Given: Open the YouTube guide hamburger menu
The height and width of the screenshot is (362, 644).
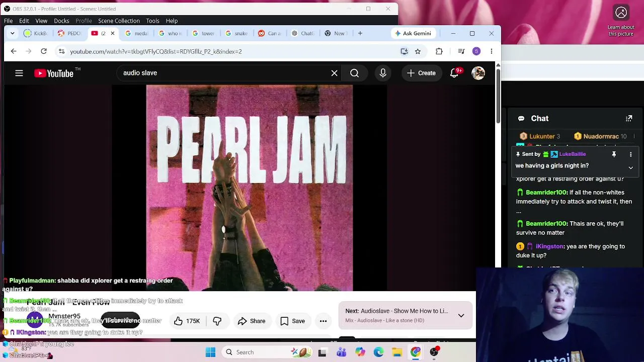Looking at the screenshot, I should pos(19,73).
